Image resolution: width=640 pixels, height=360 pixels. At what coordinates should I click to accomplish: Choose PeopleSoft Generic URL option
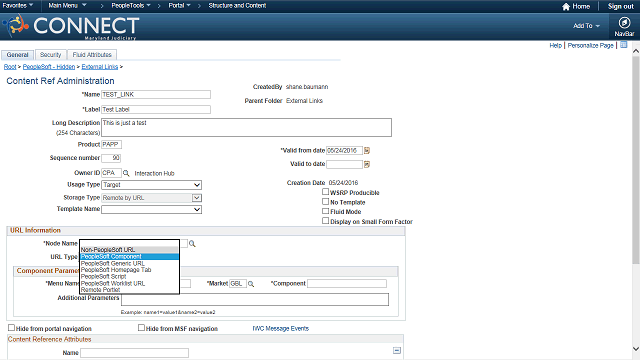click(129, 264)
